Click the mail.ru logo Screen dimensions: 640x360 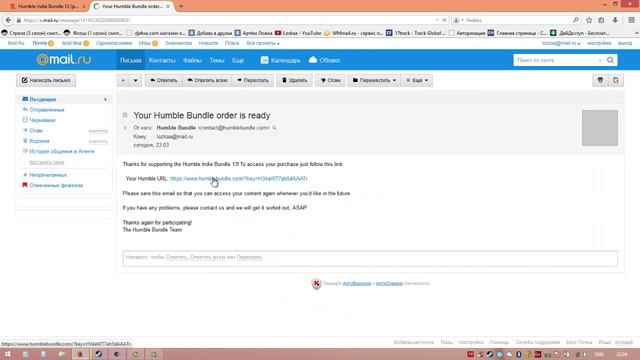coord(64,60)
